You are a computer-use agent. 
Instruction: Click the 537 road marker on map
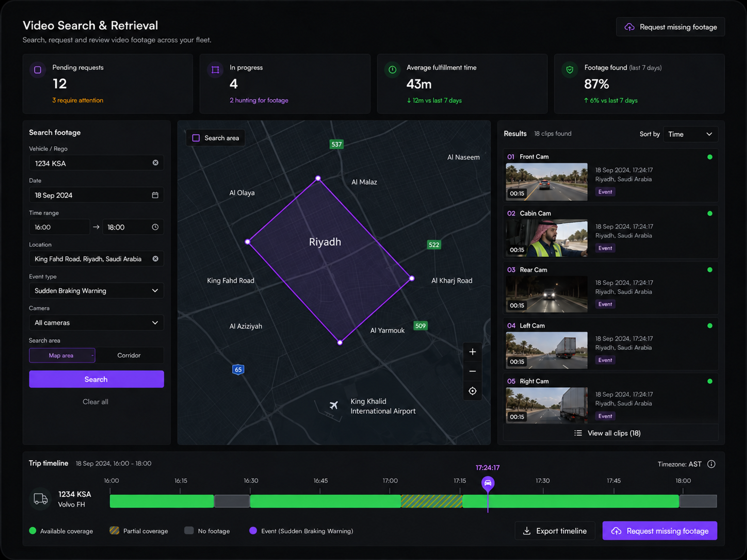336,144
